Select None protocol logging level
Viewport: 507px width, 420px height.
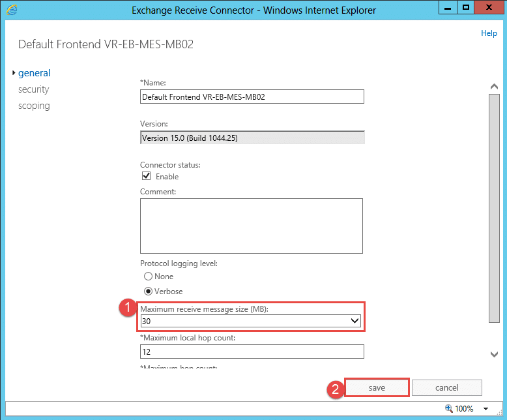148,277
